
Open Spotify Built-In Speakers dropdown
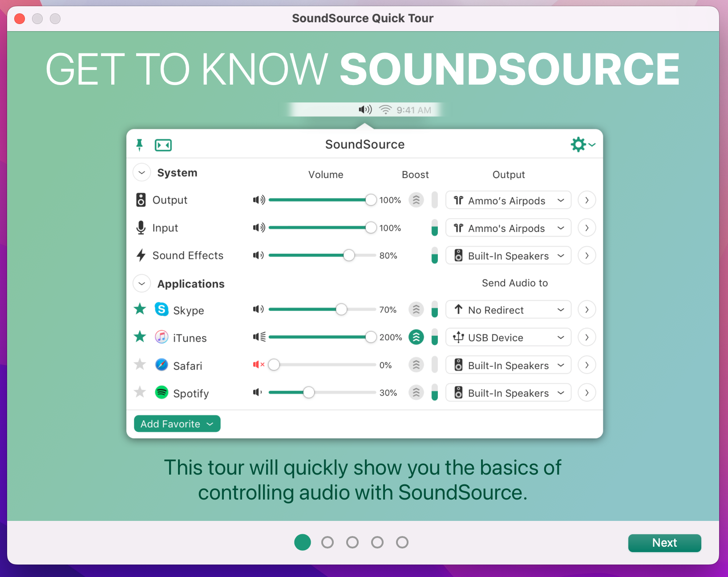(x=508, y=392)
